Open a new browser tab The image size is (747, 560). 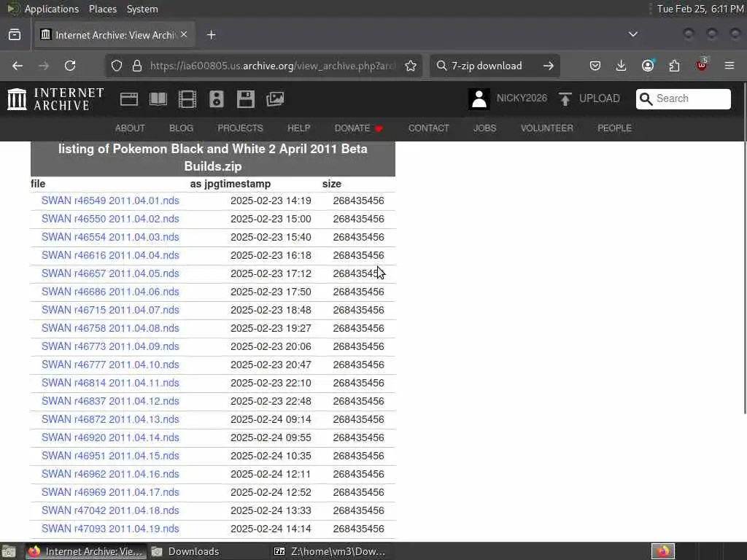click(x=212, y=35)
